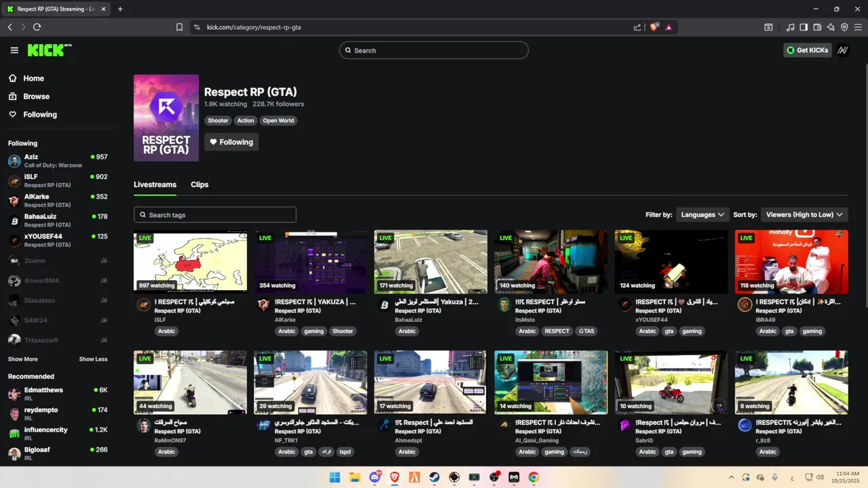Viewport: 868px width, 488px height.
Task: Click the Get KICKs button
Action: pyautogui.click(x=808, y=50)
